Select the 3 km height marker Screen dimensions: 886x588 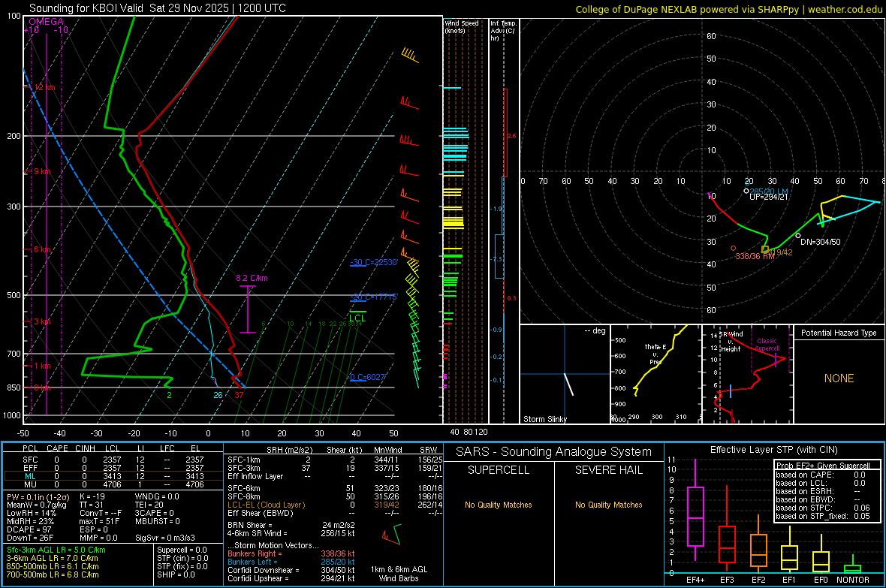point(43,321)
